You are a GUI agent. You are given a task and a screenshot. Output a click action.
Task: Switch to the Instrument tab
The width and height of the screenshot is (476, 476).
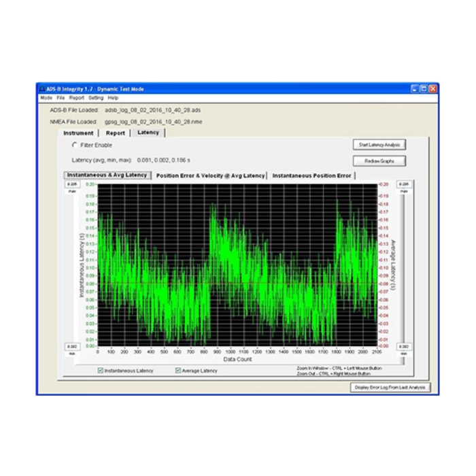point(78,133)
